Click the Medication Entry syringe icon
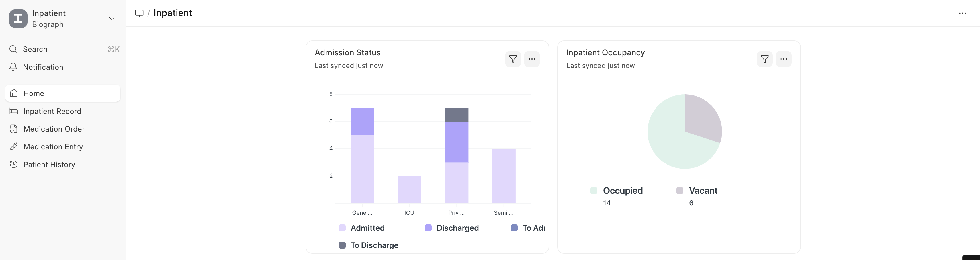This screenshot has width=980, height=260. pyautogui.click(x=14, y=146)
